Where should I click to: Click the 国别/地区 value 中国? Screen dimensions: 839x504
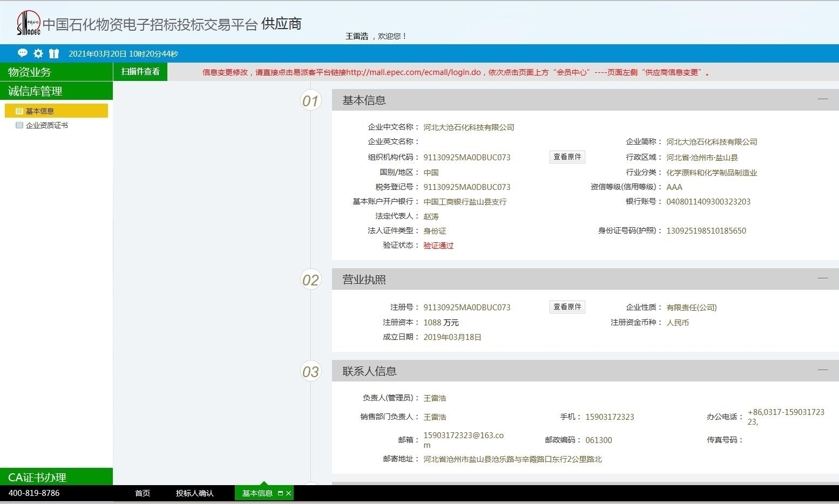click(x=431, y=173)
